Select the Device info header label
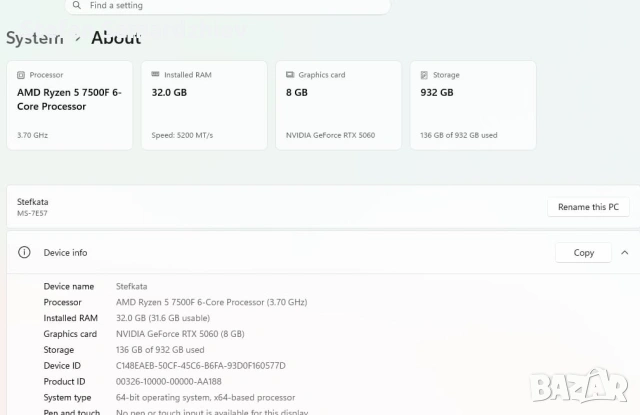Screen dimensions: 640x415 pos(65,253)
